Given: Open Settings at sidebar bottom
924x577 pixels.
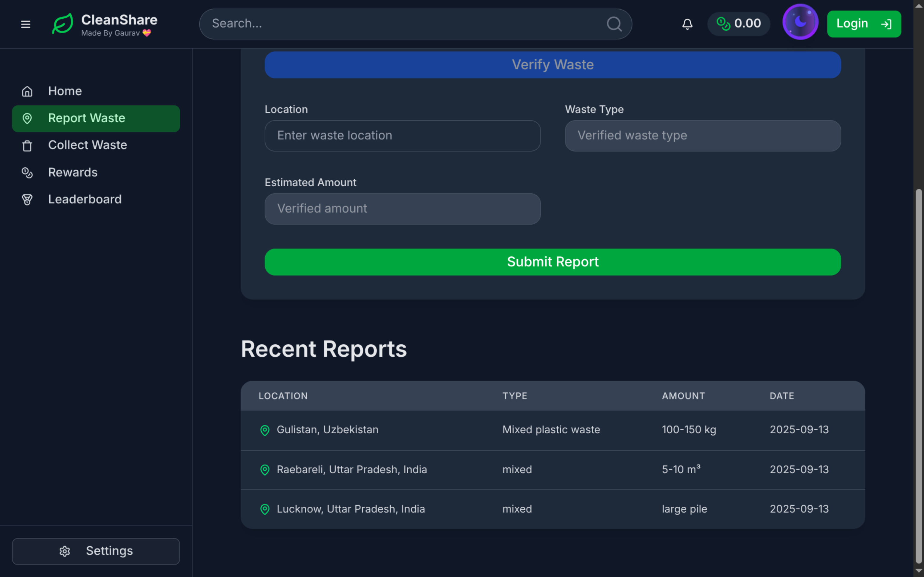Looking at the screenshot, I should (96, 551).
